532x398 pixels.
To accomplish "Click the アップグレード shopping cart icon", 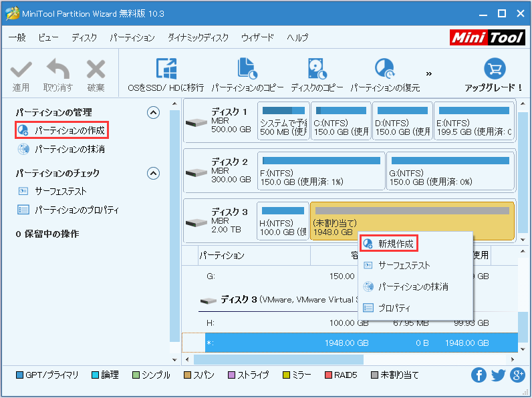I will pyautogui.click(x=494, y=69).
